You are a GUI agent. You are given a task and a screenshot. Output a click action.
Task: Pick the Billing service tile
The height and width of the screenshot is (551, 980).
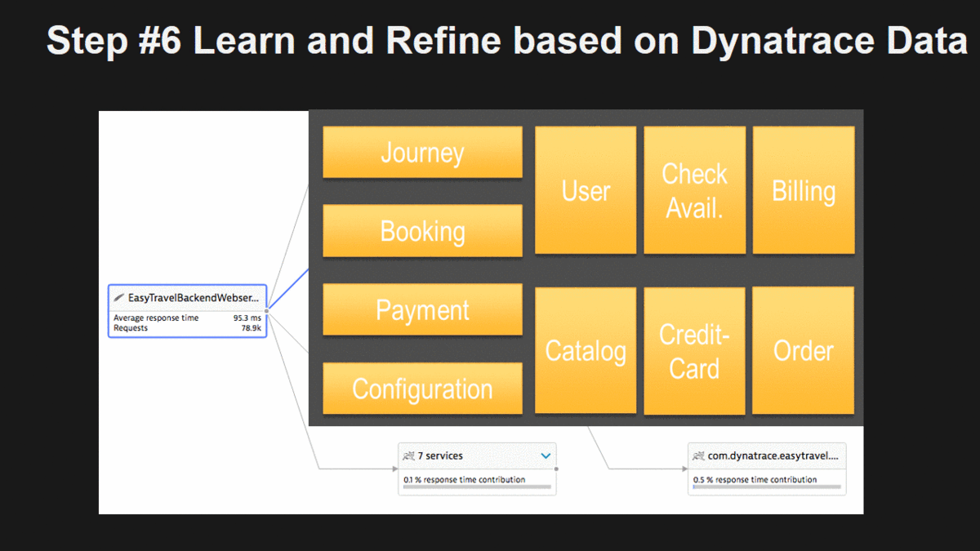coord(804,190)
